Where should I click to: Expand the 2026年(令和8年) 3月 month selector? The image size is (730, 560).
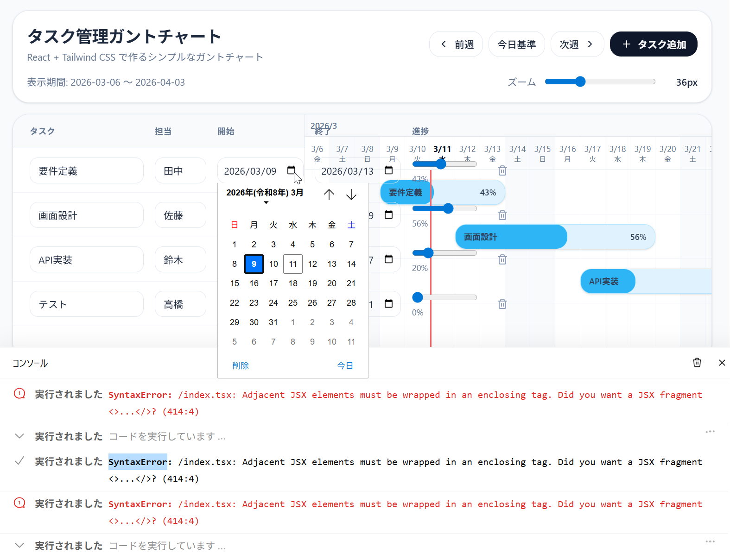click(x=265, y=196)
